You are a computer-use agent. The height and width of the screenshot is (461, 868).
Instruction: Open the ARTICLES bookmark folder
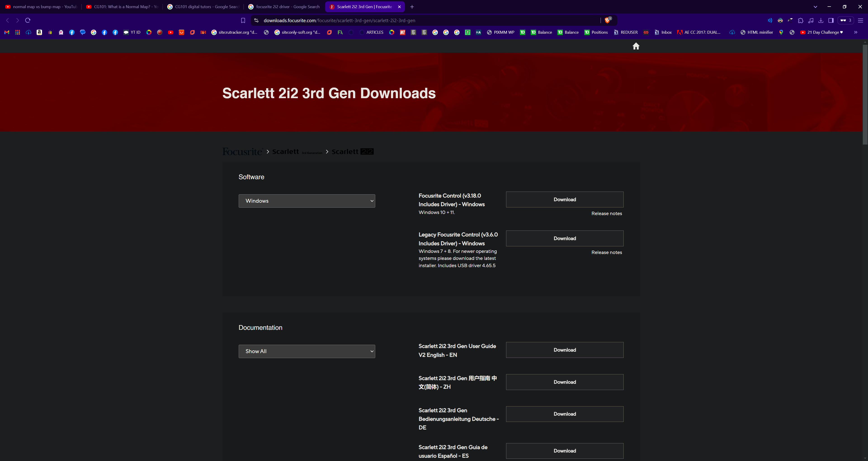(x=371, y=32)
